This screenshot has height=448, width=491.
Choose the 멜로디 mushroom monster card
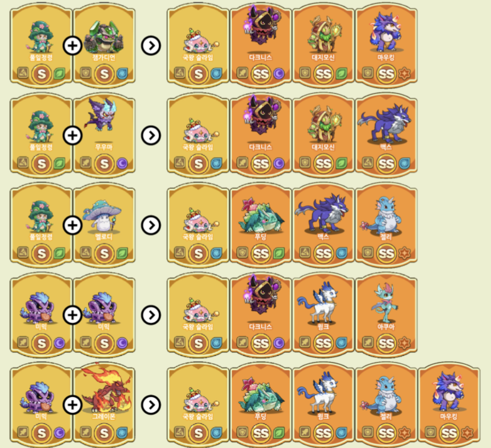104,225
